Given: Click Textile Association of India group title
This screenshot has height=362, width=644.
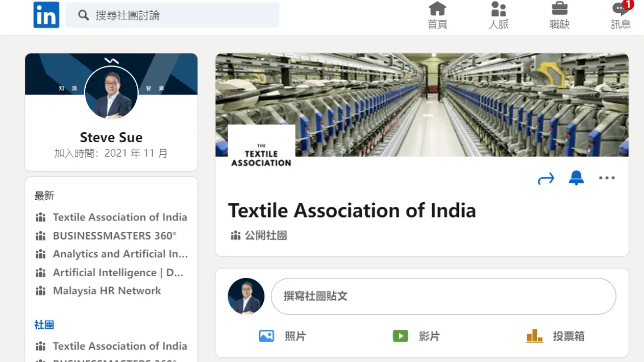Looking at the screenshot, I should [352, 210].
